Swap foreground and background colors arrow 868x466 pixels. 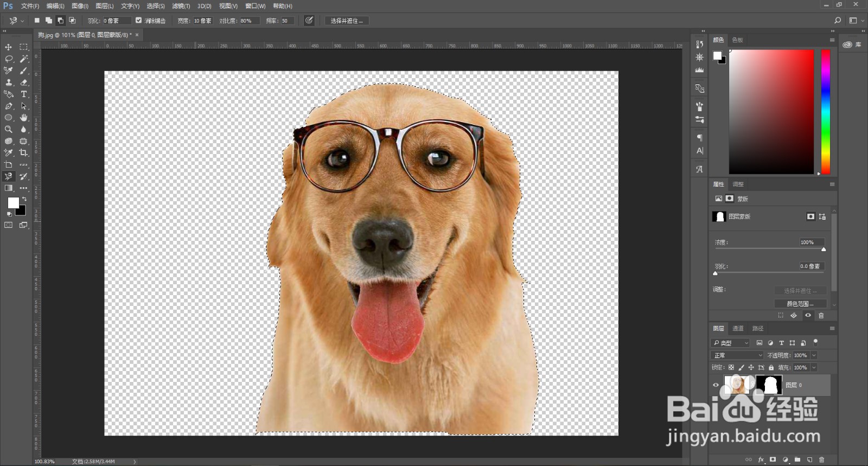pyautogui.click(x=24, y=199)
